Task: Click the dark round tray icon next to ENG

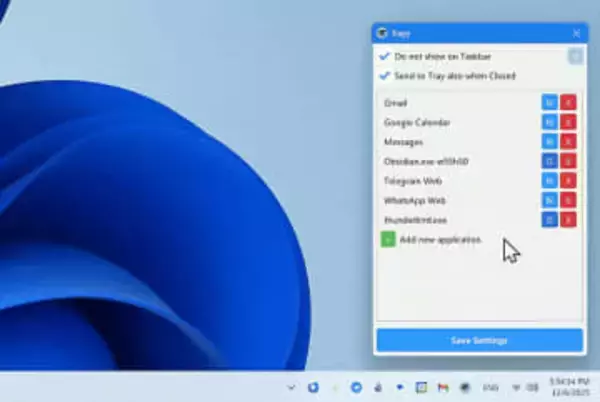Action: [x=465, y=387]
